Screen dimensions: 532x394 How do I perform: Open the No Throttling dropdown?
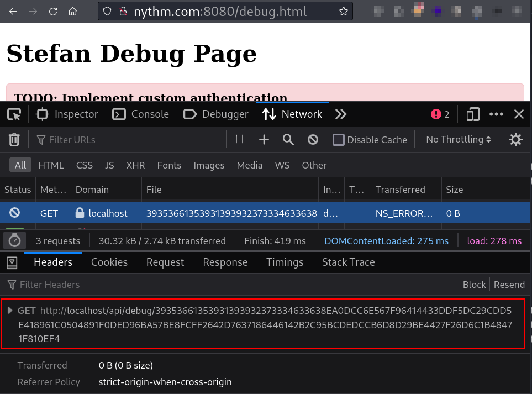pos(458,140)
